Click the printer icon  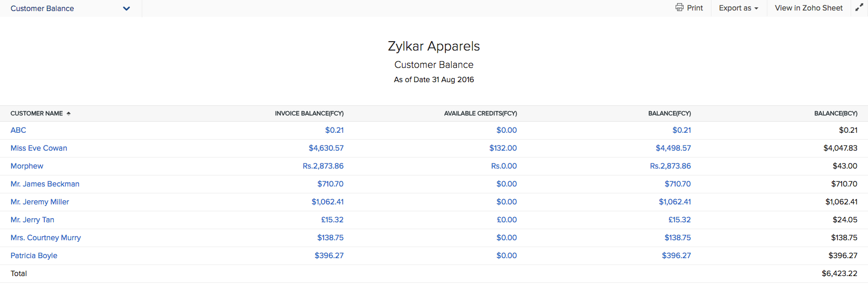[x=679, y=8]
